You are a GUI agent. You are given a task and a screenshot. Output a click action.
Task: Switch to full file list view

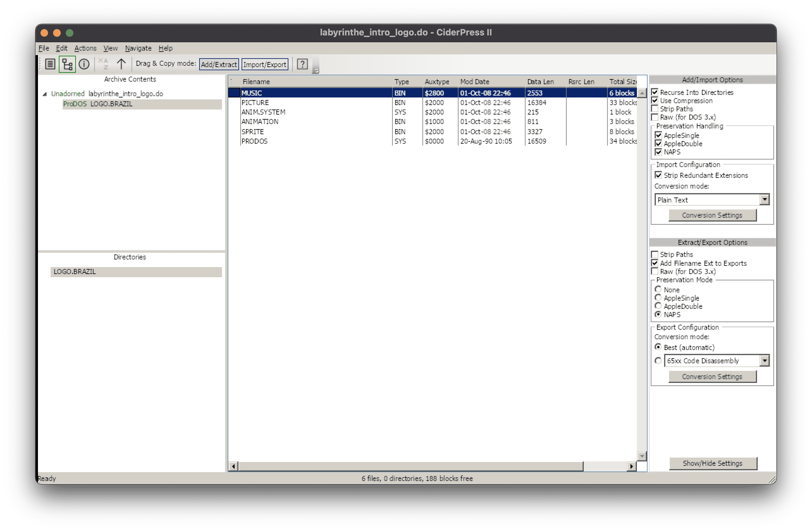click(50, 64)
